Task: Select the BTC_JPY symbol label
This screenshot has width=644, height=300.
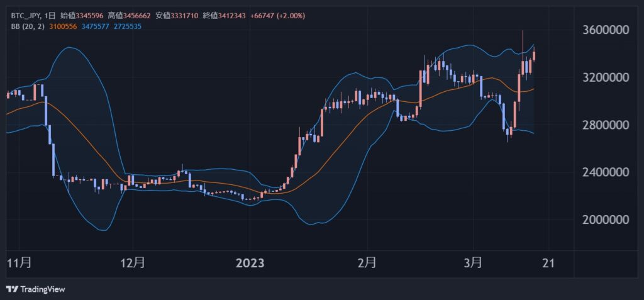Action: (25, 16)
